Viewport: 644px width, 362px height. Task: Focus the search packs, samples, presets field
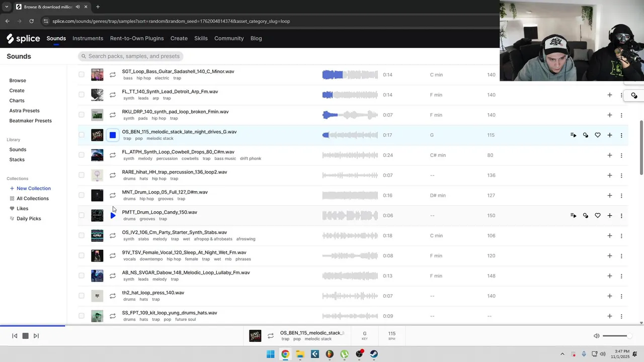coord(132,56)
